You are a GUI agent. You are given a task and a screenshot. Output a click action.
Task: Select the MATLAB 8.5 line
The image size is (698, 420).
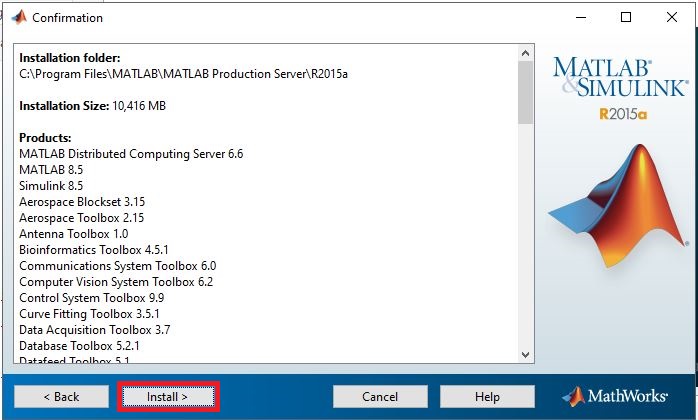tap(51, 170)
